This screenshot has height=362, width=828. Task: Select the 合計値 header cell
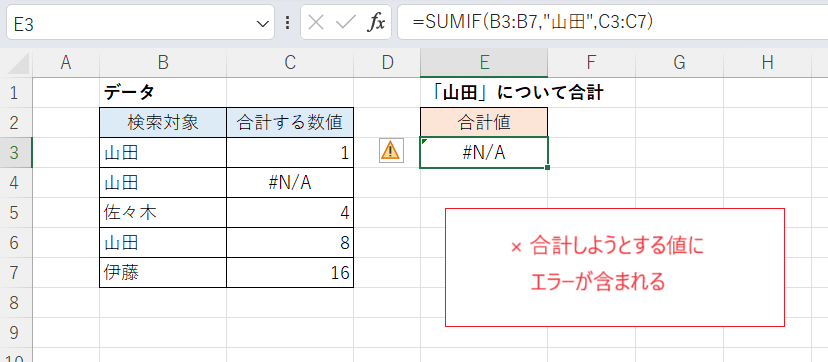484,122
